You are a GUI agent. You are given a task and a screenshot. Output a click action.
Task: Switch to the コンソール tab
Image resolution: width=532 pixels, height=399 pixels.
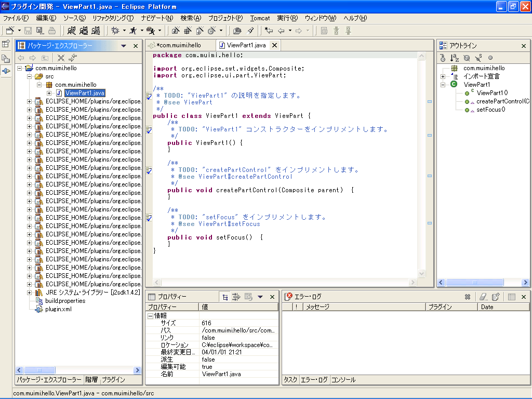pos(343,380)
